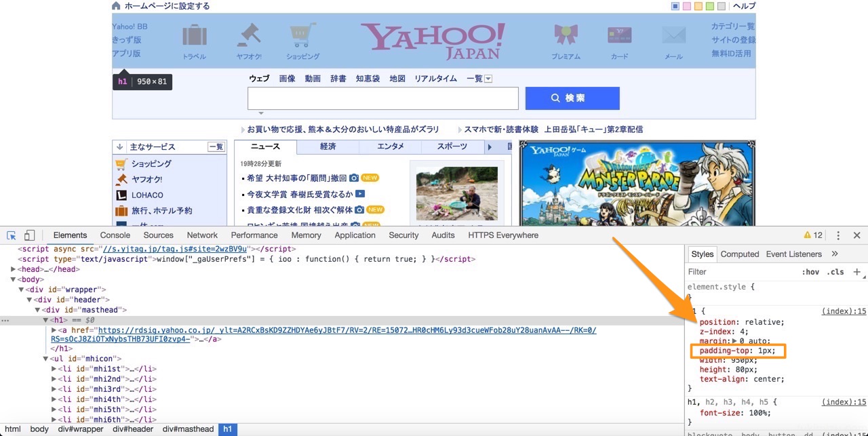Click the 一覧 button in 主なサービス header

pyautogui.click(x=216, y=147)
